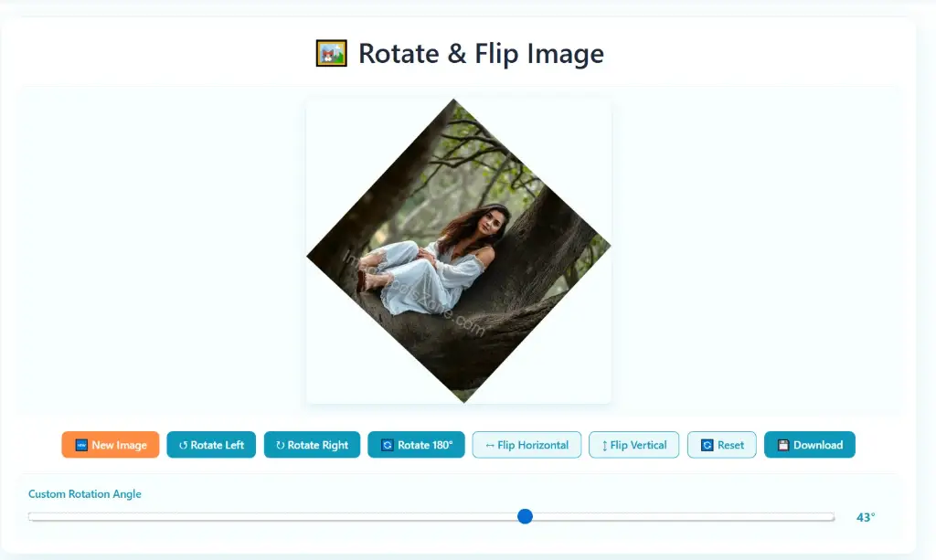Choose the Rotate Right text label
Image resolution: width=936 pixels, height=560 pixels.
click(317, 445)
